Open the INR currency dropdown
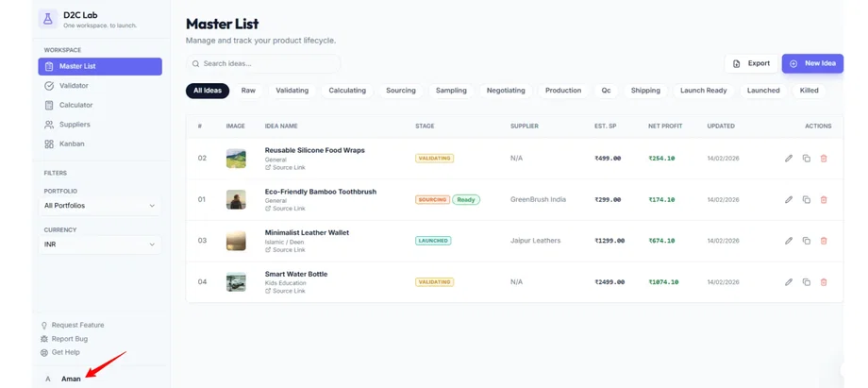 [99, 245]
